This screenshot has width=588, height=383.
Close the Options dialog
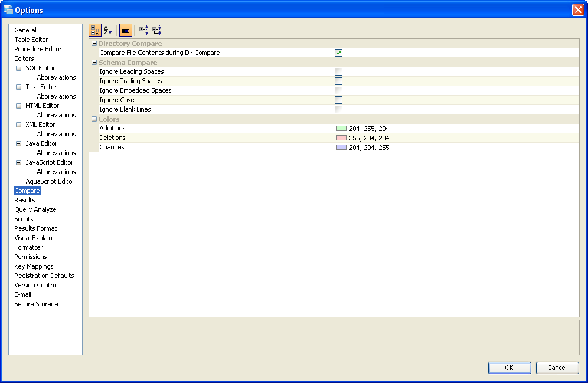(x=578, y=10)
